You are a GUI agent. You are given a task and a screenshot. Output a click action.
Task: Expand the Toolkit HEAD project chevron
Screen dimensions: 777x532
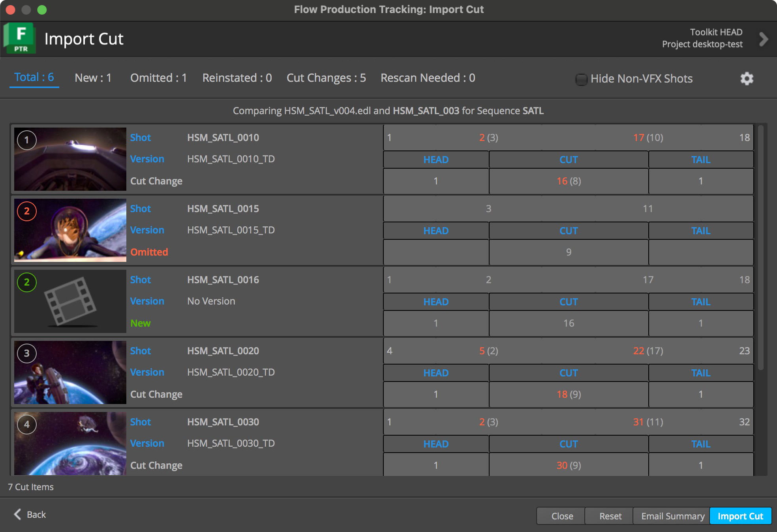[x=764, y=39]
